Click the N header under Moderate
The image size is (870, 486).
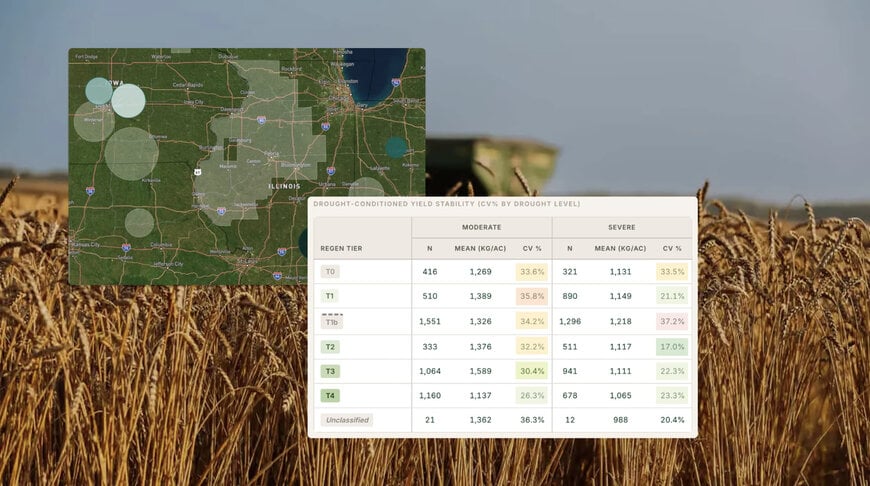point(429,249)
